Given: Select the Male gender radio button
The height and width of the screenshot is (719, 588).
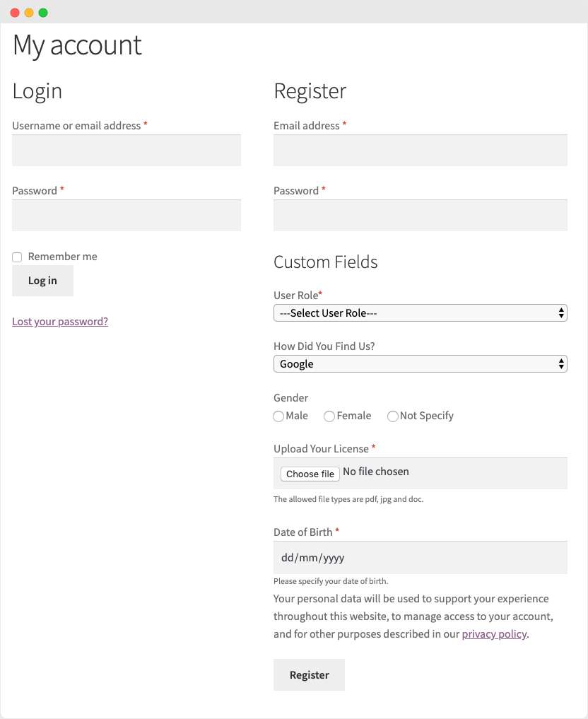Looking at the screenshot, I should click(278, 416).
